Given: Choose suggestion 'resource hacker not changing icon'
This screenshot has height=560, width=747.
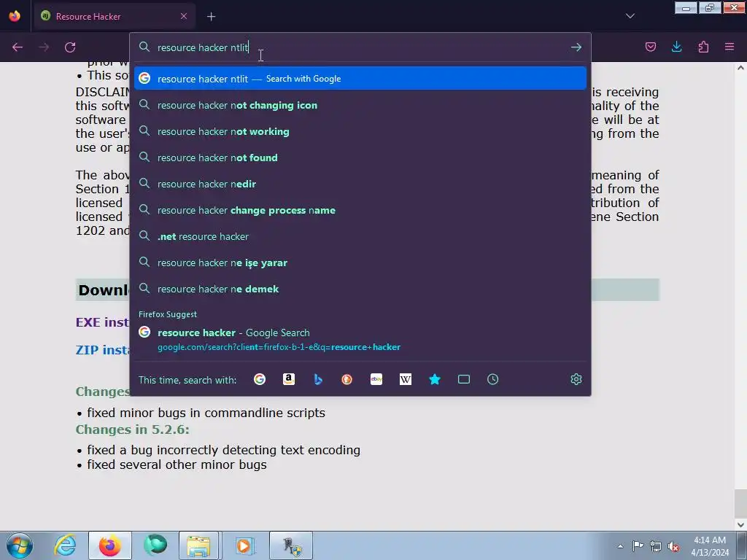Looking at the screenshot, I should (x=360, y=105).
